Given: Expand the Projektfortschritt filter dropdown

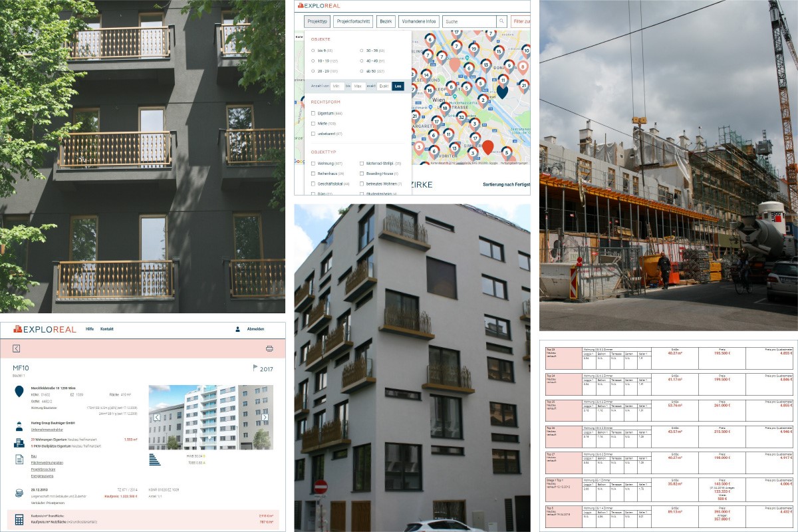Looking at the screenshot, I should point(352,21).
